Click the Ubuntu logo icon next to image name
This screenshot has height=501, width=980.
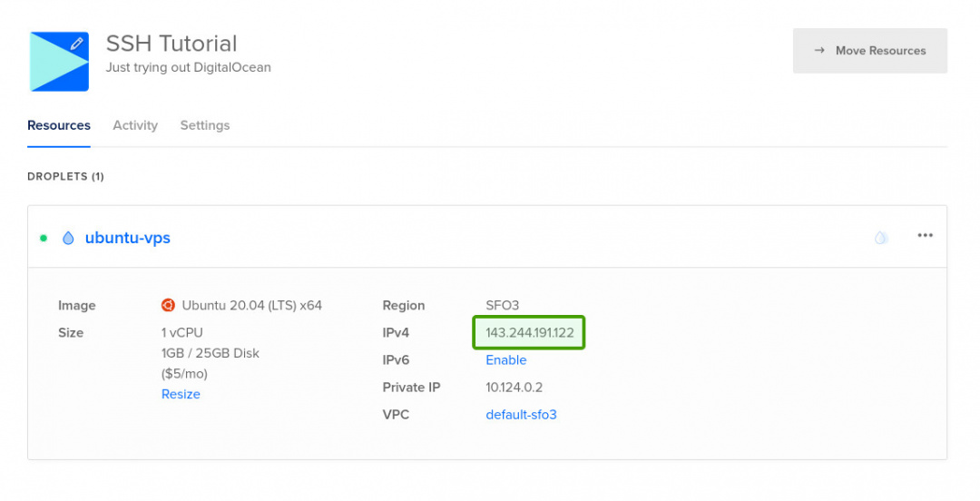coord(168,305)
